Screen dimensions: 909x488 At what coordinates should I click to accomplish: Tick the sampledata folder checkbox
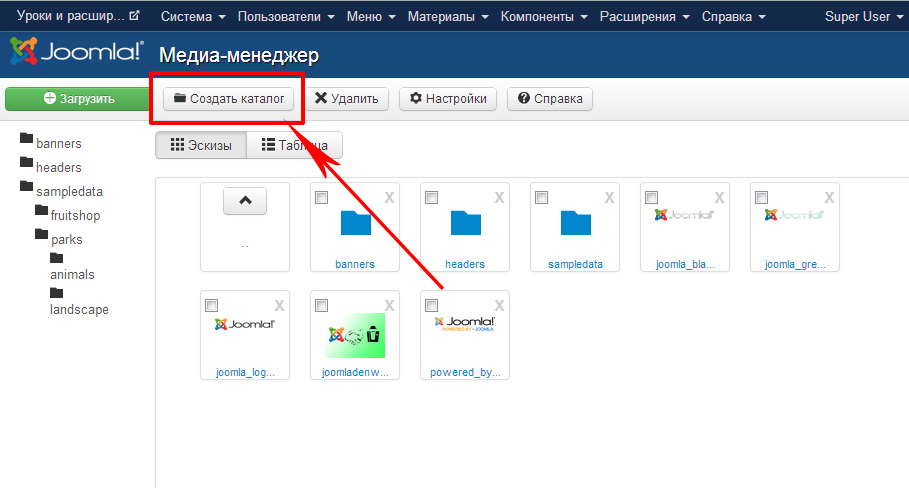(542, 198)
